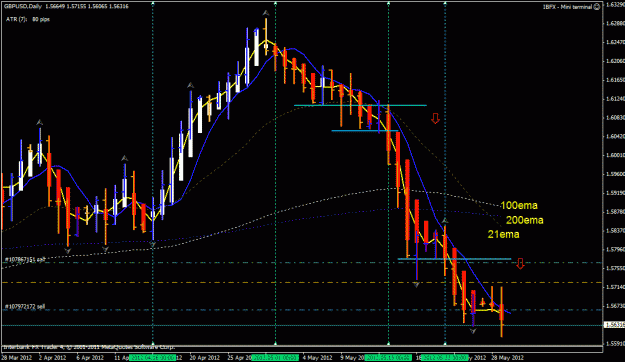The height and width of the screenshot is (362, 625).
Task: Select the 200ema text label
Action: pos(525,220)
